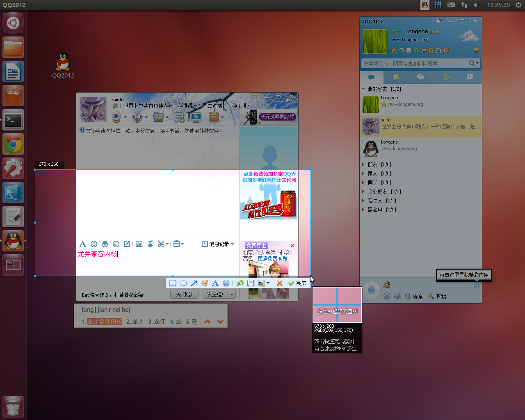Click 完成 to finish the screenshot

click(297, 283)
